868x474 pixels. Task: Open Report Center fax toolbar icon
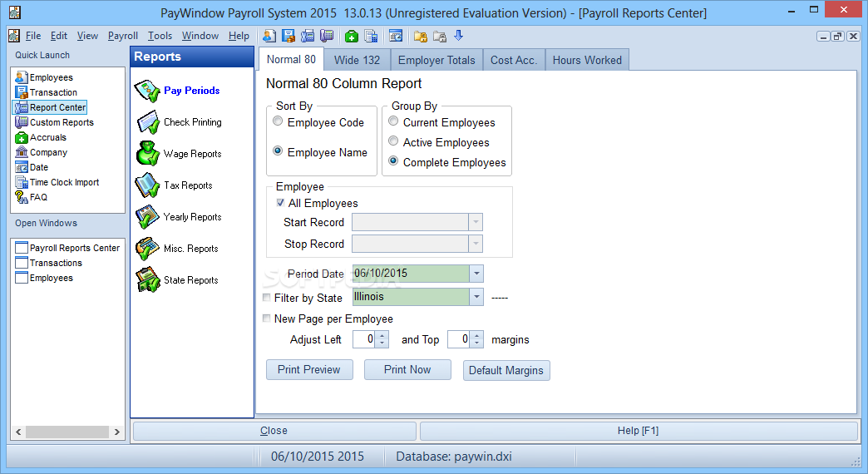[308, 36]
